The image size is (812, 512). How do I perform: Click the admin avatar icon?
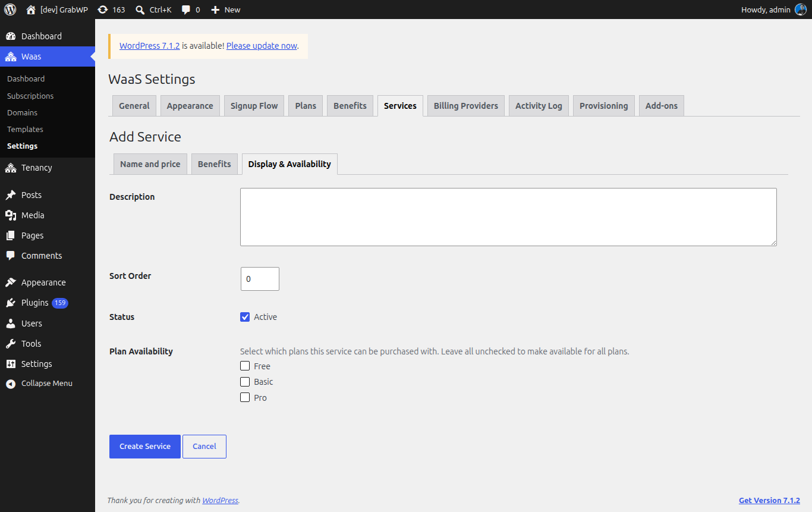[x=800, y=10]
